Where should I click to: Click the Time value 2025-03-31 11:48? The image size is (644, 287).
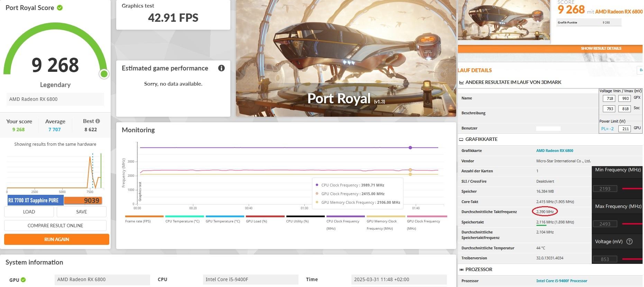tap(399, 279)
